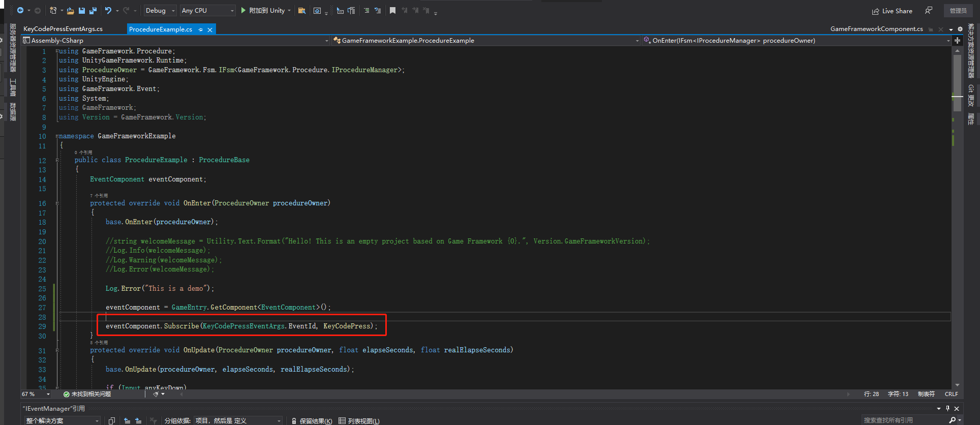Click the Attach to Unity button
The width and height of the screenshot is (980, 425).
pyautogui.click(x=266, y=10)
